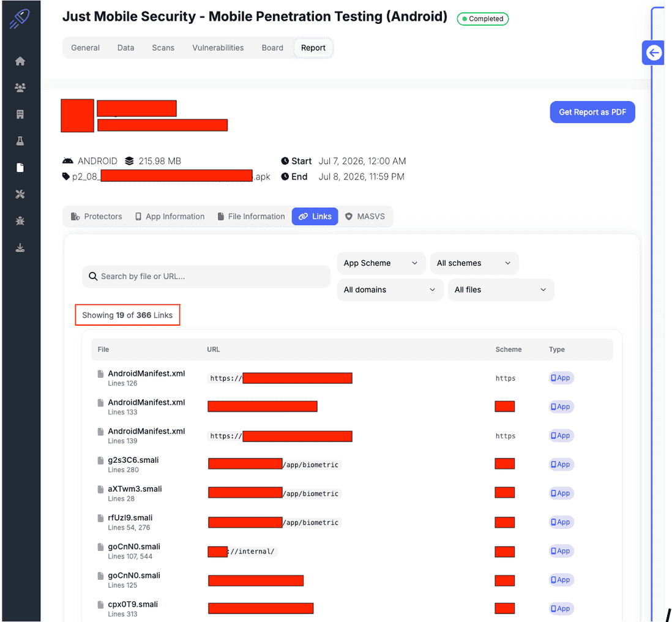Focus the search by file or URL field

pyautogui.click(x=206, y=277)
